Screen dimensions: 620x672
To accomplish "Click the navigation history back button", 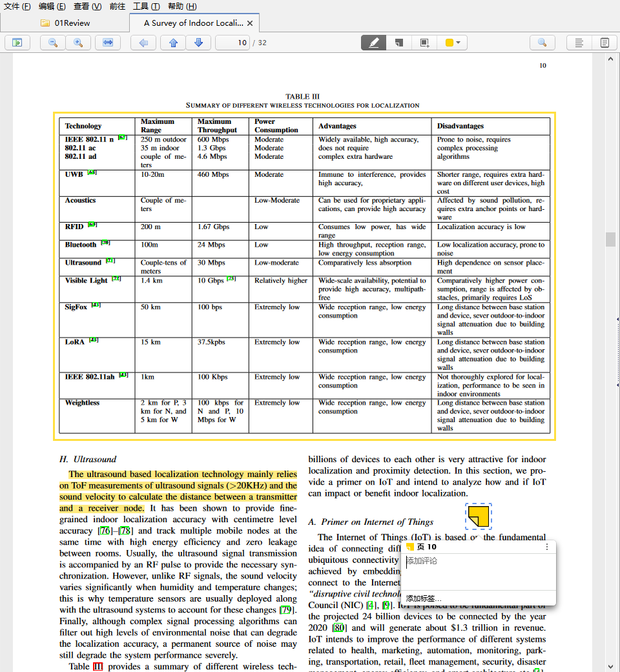I will [143, 43].
